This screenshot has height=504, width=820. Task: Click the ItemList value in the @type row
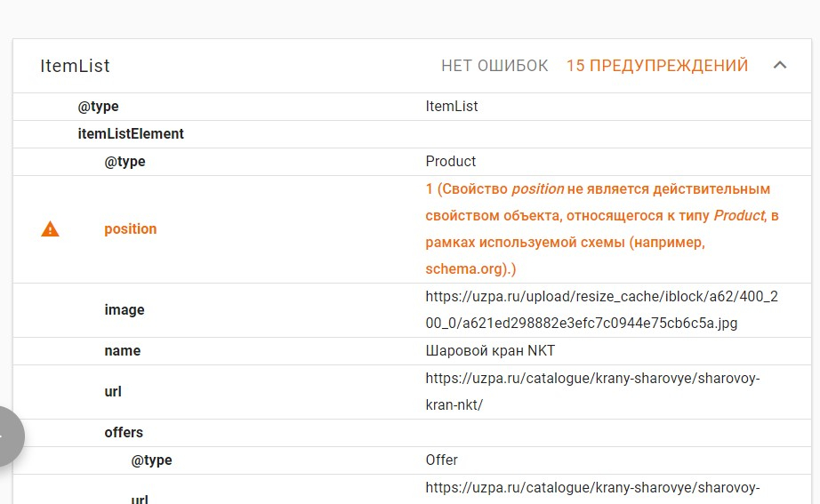point(452,107)
